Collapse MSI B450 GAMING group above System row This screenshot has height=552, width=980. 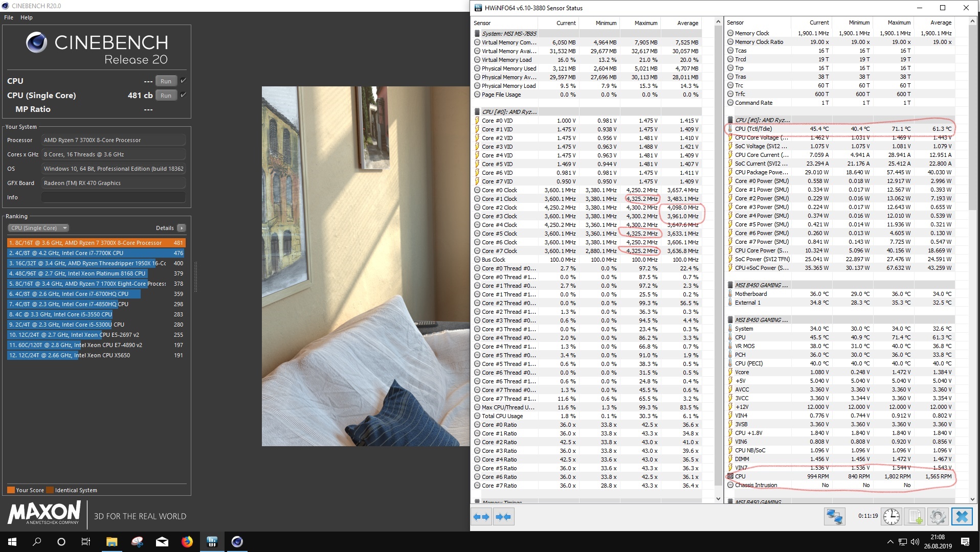pyautogui.click(x=730, y=320)
